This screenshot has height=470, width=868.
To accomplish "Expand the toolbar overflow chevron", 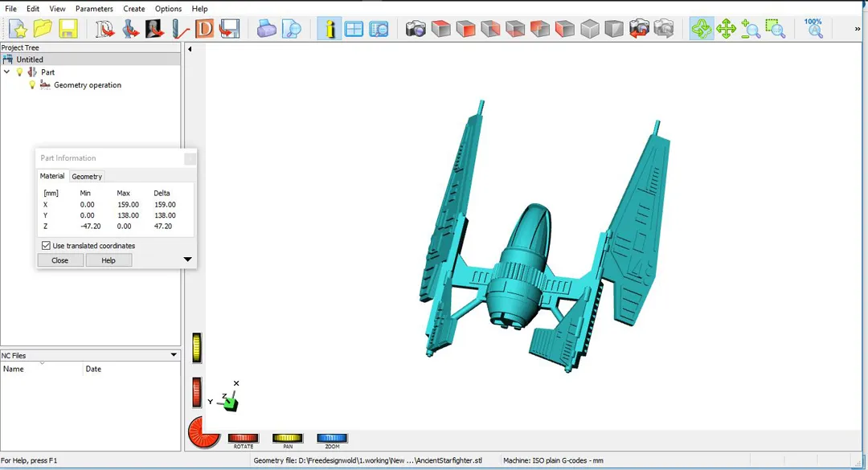I will tap(857, 29).
